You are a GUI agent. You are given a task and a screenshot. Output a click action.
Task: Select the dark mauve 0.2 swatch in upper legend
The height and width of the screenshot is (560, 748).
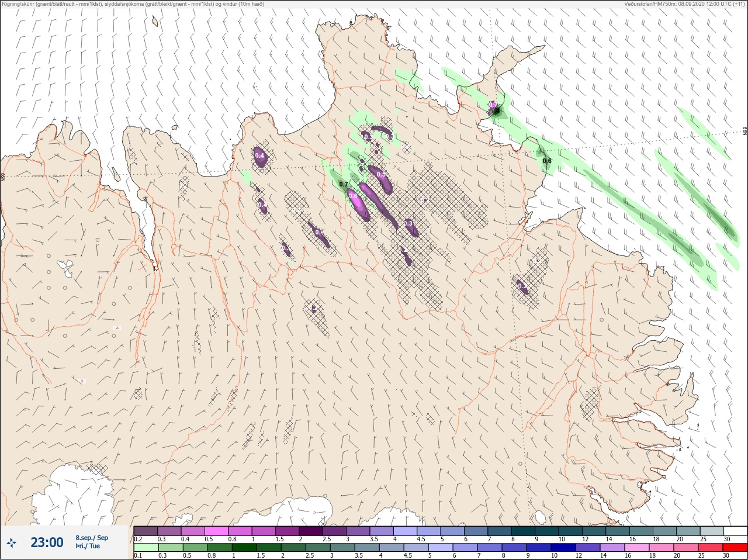(146, 531)
